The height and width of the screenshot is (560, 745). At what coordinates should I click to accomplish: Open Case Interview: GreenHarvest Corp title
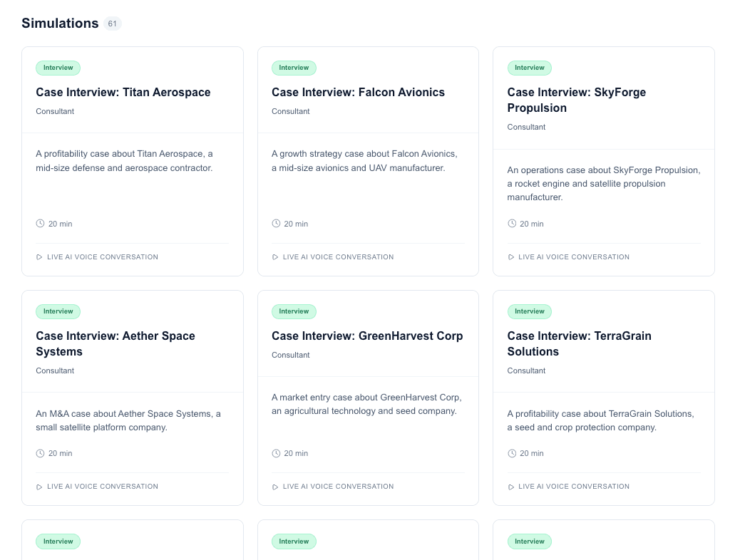tap(367, 336)
